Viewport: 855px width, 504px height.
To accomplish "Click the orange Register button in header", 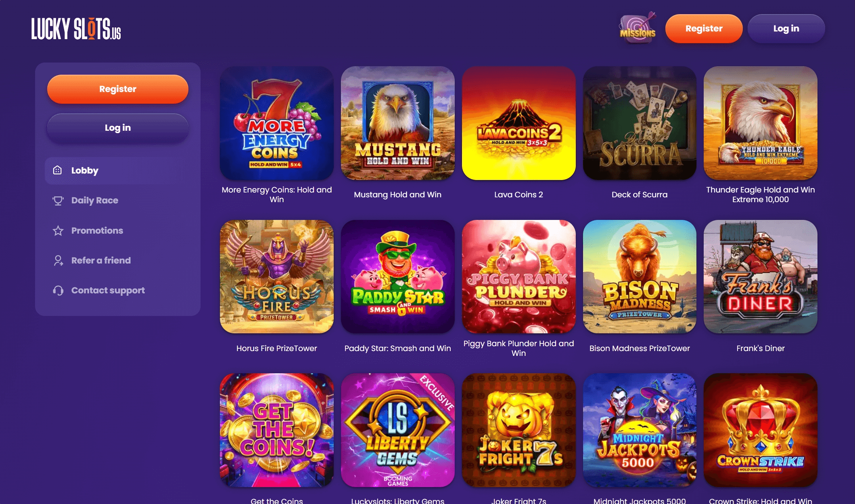I will (x=704, y=29).
